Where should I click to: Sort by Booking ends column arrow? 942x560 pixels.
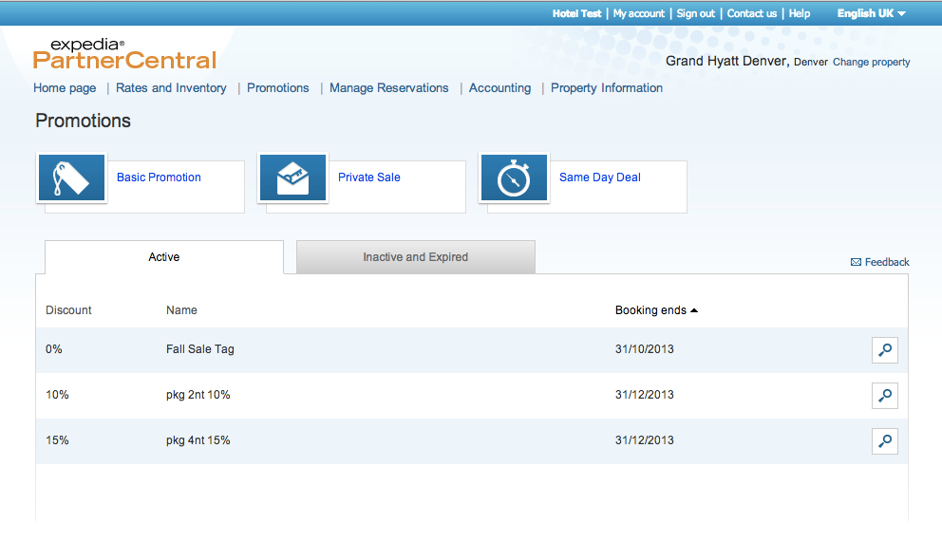click(x=694, y=310)
